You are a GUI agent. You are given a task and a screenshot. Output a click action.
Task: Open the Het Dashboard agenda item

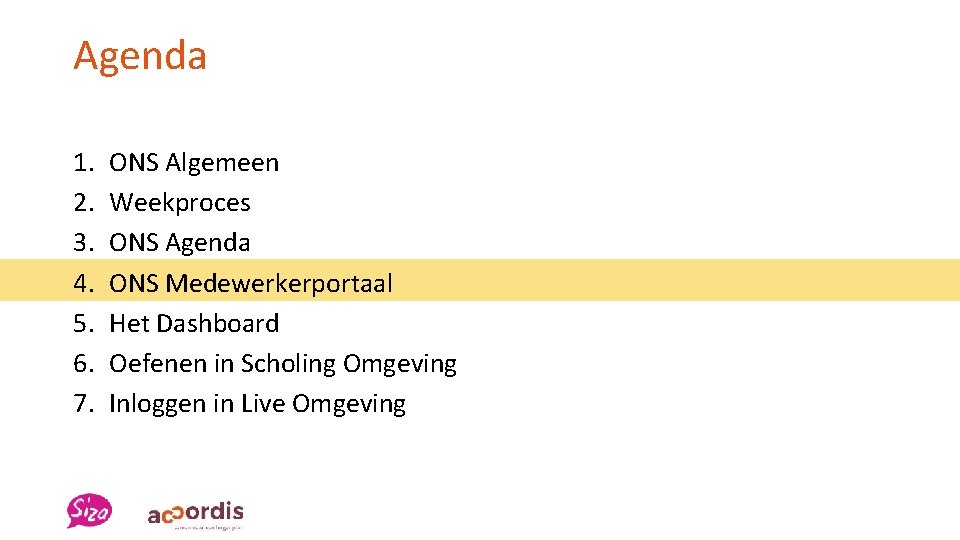point(194,323)
